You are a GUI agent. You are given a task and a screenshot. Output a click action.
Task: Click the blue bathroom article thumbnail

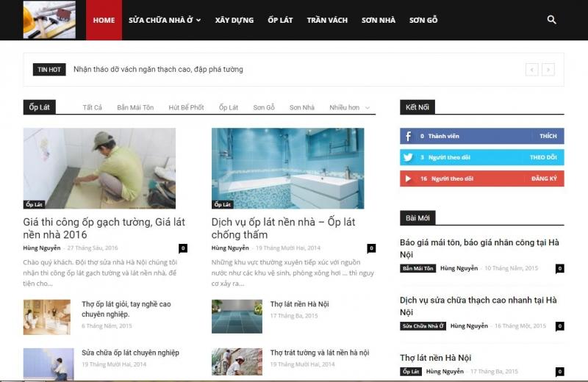(287, 168)
